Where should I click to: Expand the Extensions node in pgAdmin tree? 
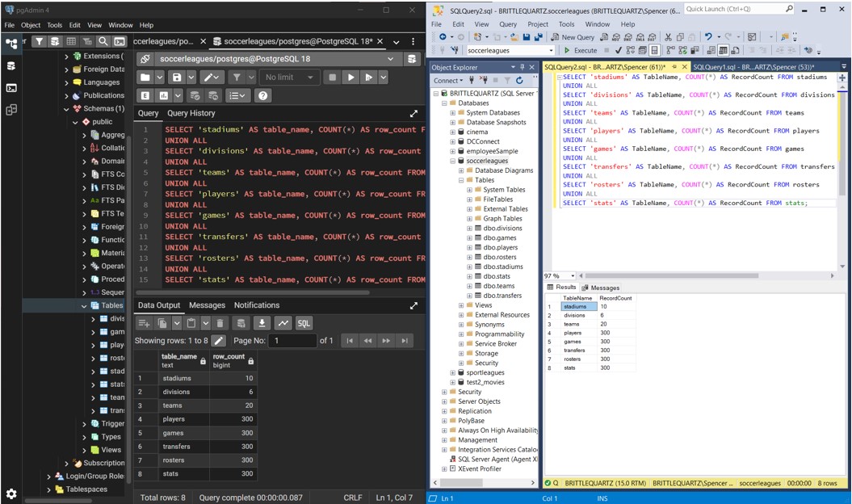coord(66,56)
